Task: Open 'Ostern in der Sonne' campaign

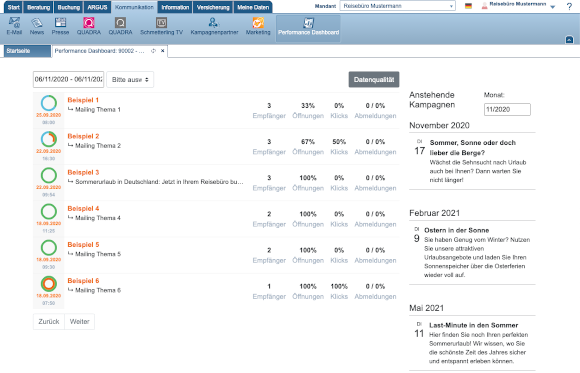Action: [456, 230]
